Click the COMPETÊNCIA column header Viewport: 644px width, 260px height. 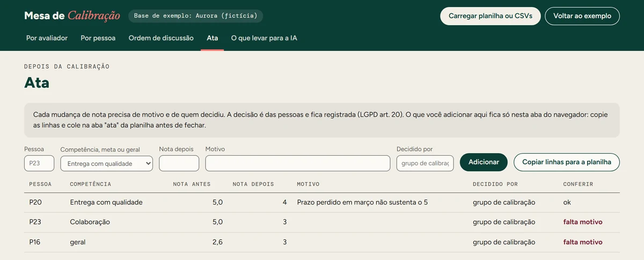tap(90, 184)
